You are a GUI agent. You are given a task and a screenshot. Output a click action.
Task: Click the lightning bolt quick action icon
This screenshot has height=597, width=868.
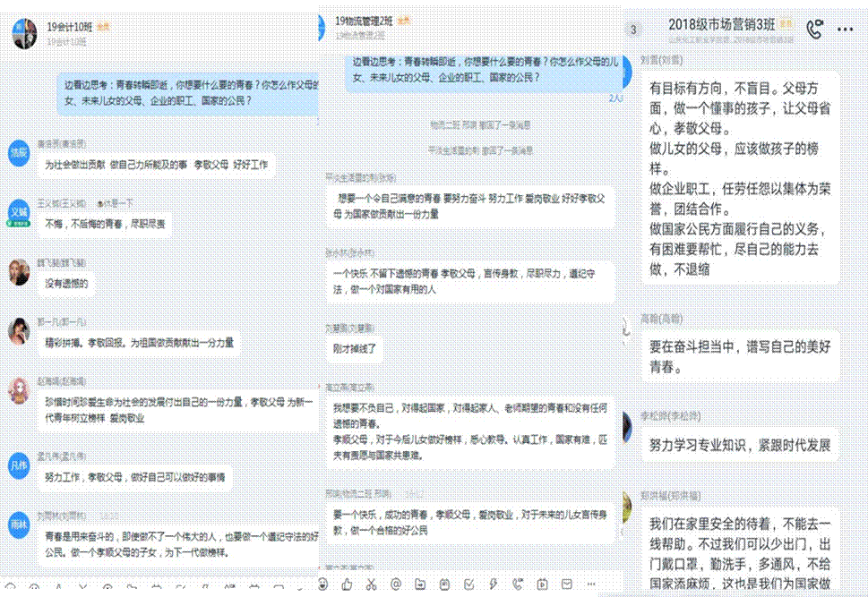(x=494, y=584)
